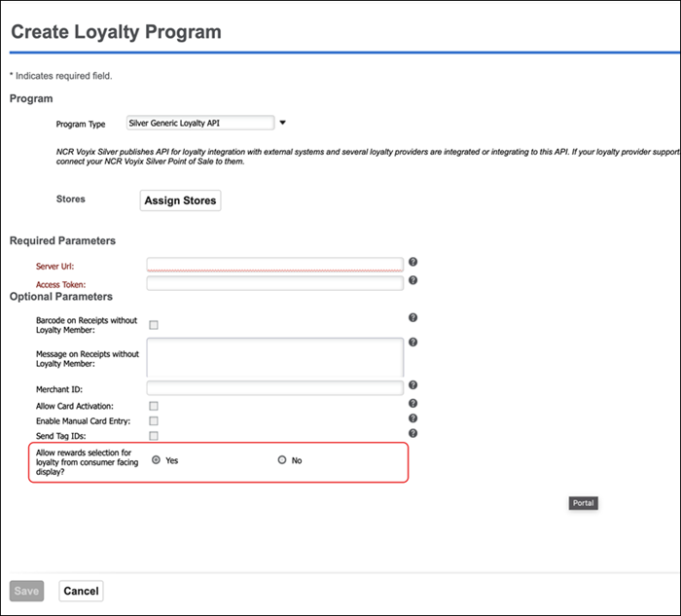This screenshot has width=681, height=616.
Task: Click the Silver Generic Loyalty API combo box
Action: [200, 124]
